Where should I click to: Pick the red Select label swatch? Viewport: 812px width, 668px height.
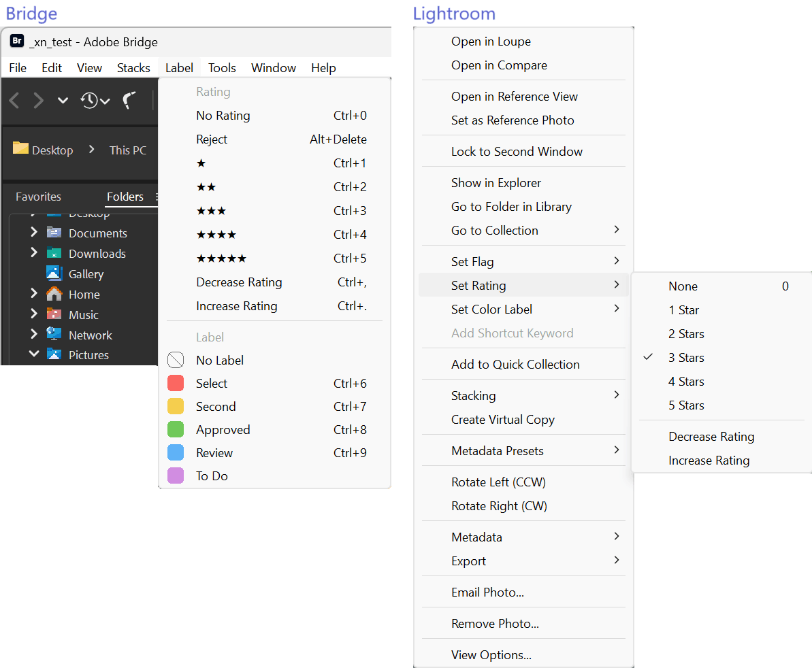176,384
